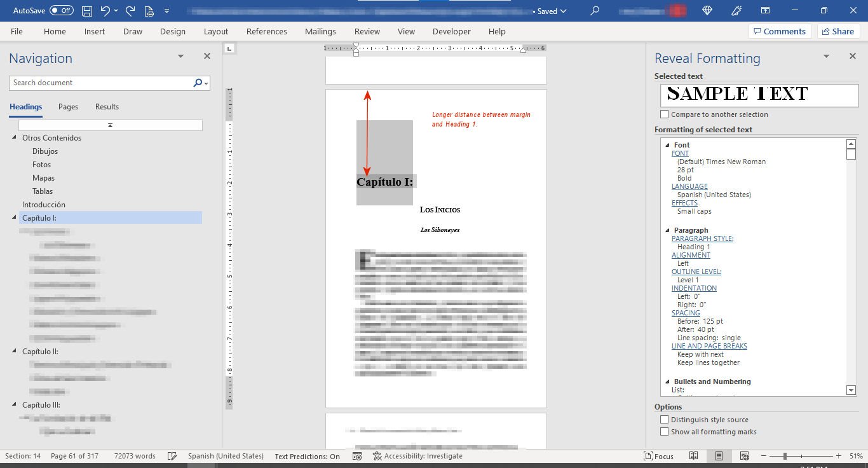Enable Distinguish style source option
This screenshot has height=468, width=868.
click(x=665, y=420)
